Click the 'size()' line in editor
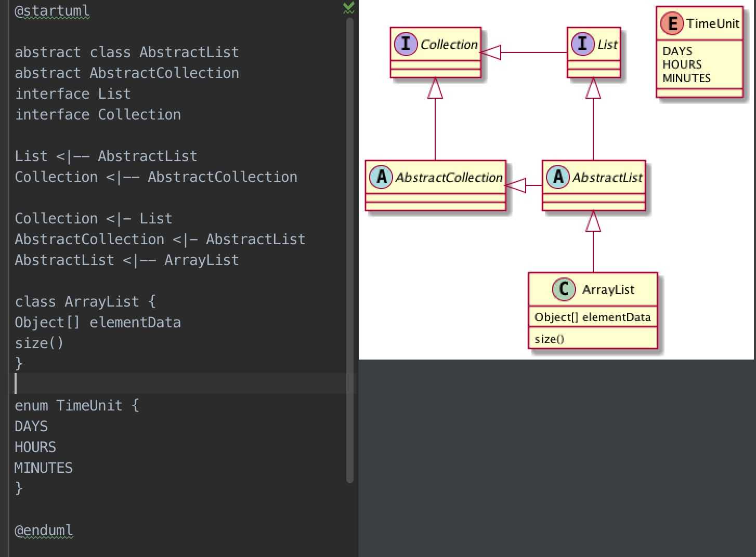Viewport: 756px width, 557px height. coord(39,343)
